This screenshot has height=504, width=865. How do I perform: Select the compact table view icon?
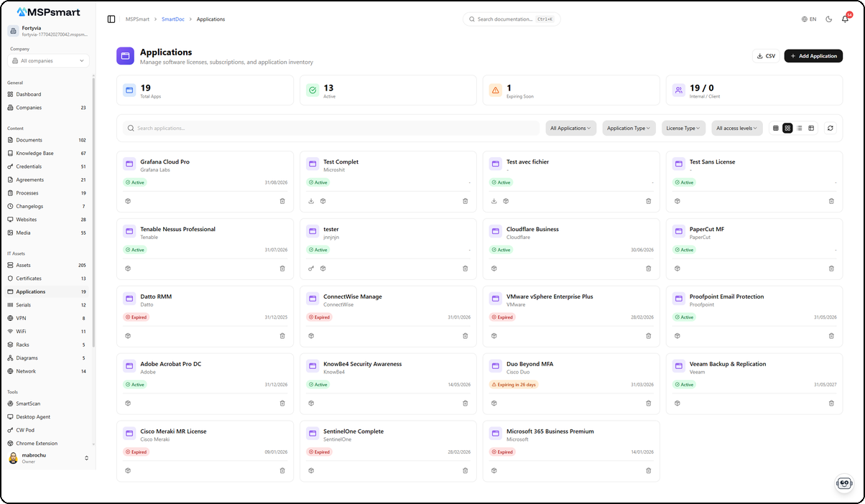(x=775, y=128)
